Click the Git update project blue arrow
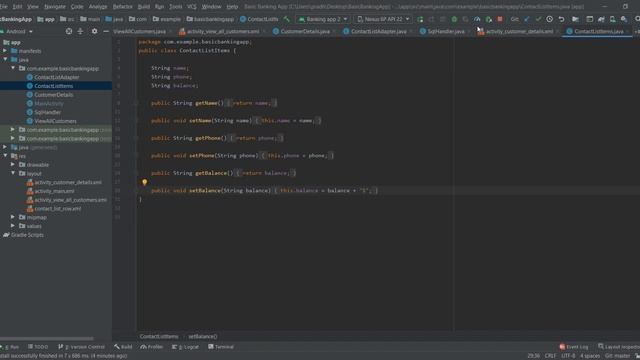Image resolution: width=640 pixels, height=360 pixels. point(527,19)
